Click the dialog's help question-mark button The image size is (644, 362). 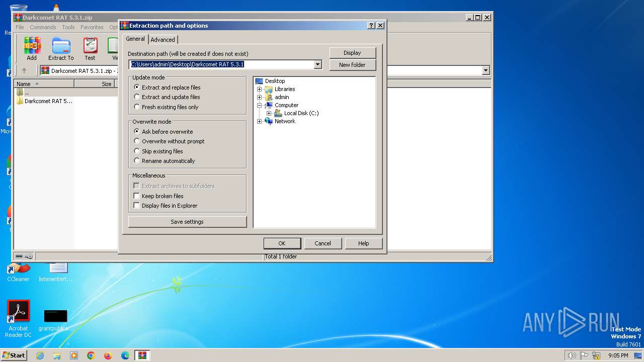tap(371, 26)
